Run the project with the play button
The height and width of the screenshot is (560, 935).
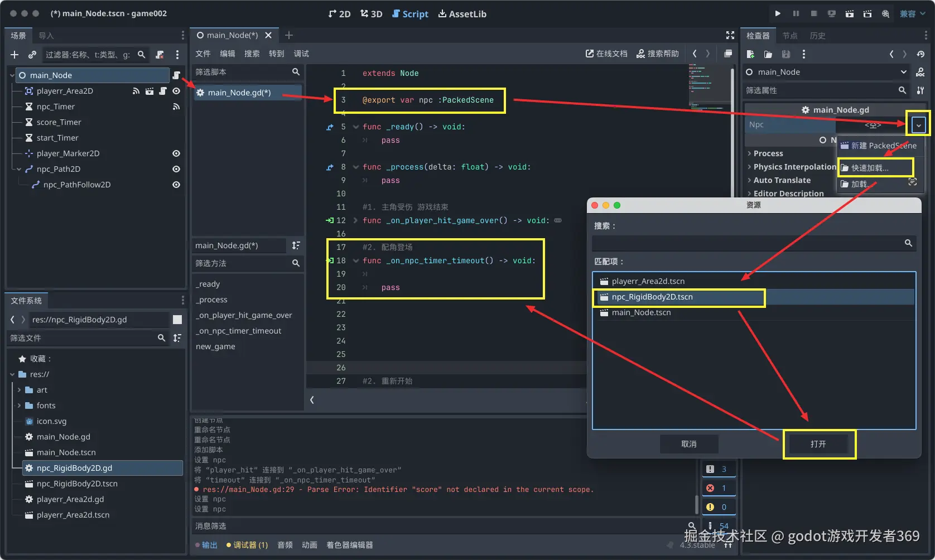(x=778, y=13)
